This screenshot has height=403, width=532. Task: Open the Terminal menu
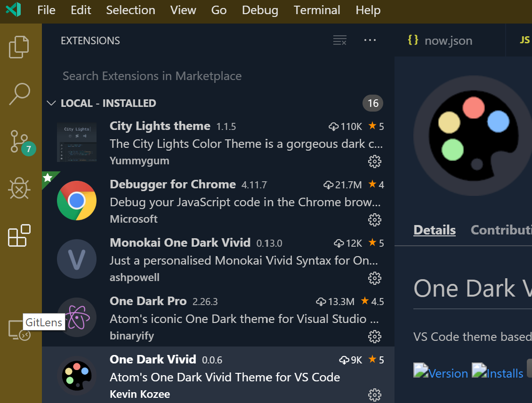point(316,10)
